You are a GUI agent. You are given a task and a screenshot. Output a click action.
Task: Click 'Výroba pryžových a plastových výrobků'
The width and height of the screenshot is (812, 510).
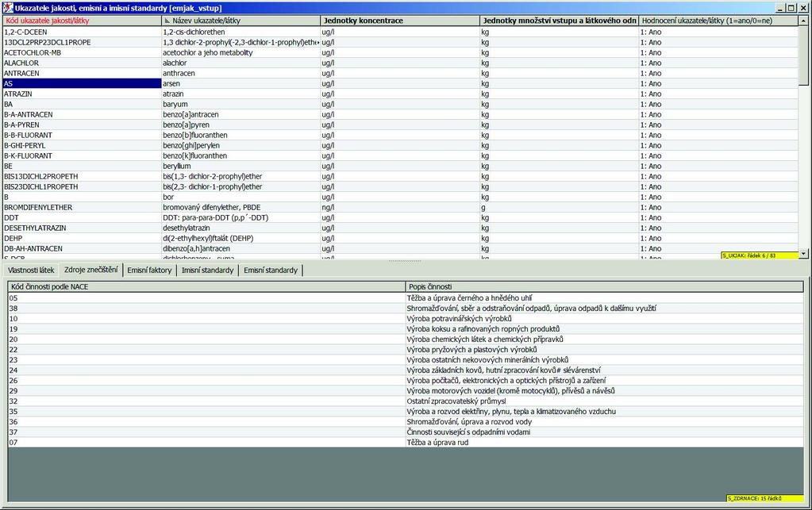(471, 350)
